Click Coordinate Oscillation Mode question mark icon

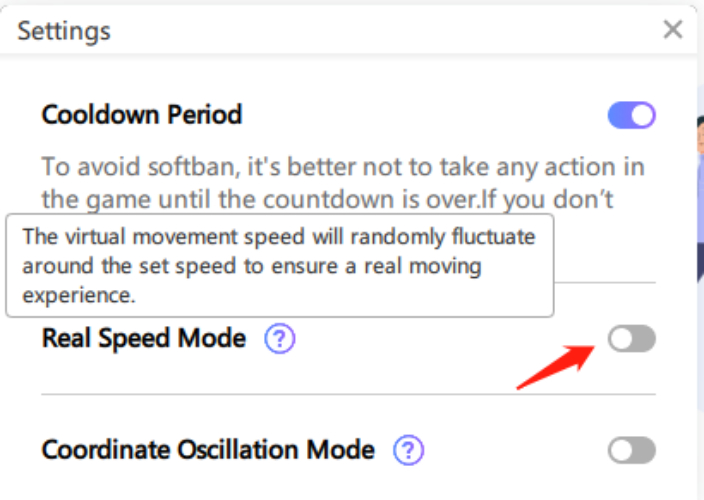[408, 451]
